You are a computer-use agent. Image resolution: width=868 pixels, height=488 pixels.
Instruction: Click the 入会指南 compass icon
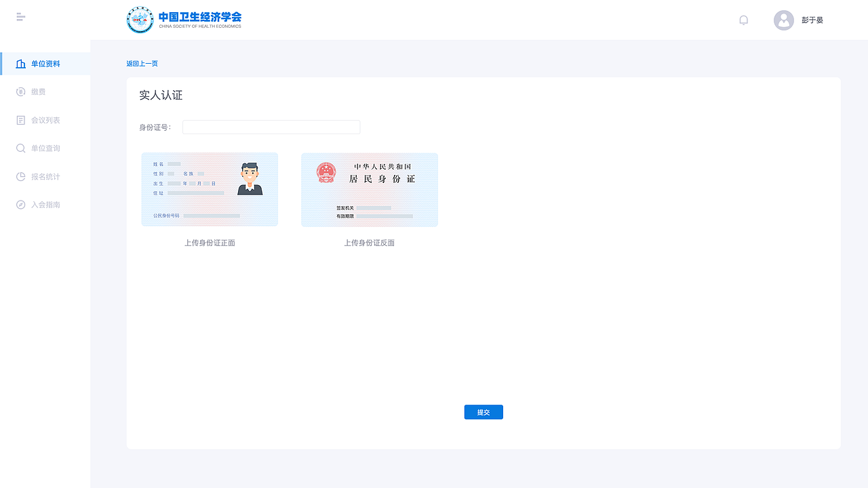pyautogui.click(x=21, y=205)
